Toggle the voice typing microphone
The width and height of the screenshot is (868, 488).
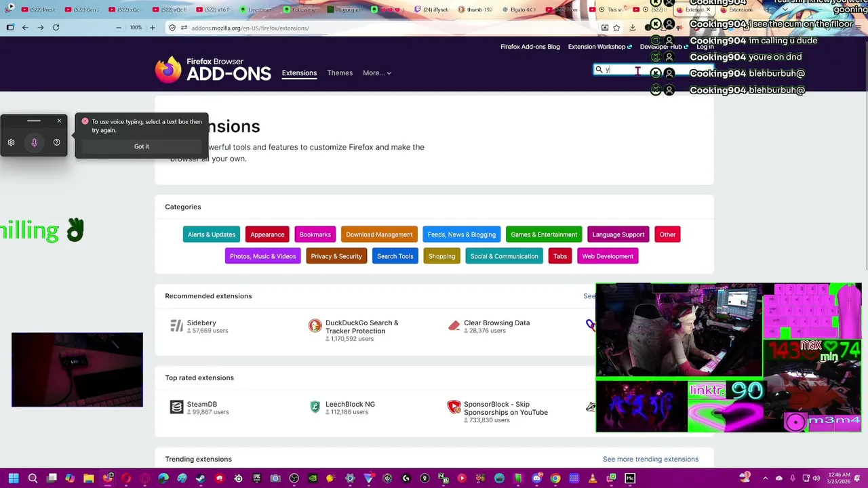tap(34, 142)
